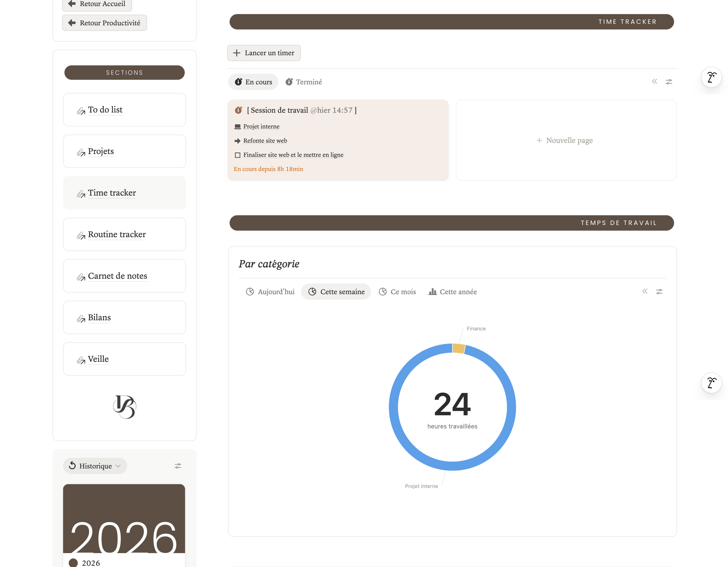Open the Bilans section
Viewport: 728px width, 567px height.
99,318
